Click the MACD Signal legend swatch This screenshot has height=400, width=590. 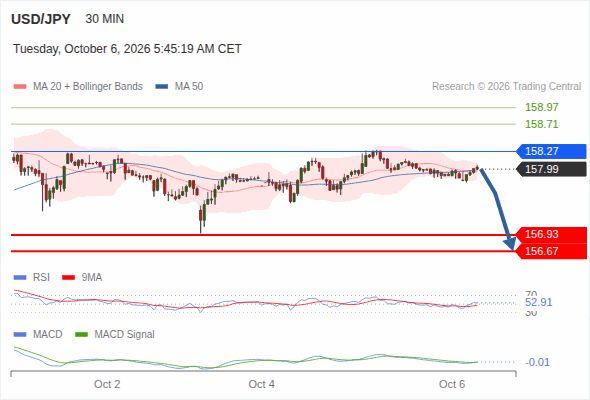[x=81, y=335]
